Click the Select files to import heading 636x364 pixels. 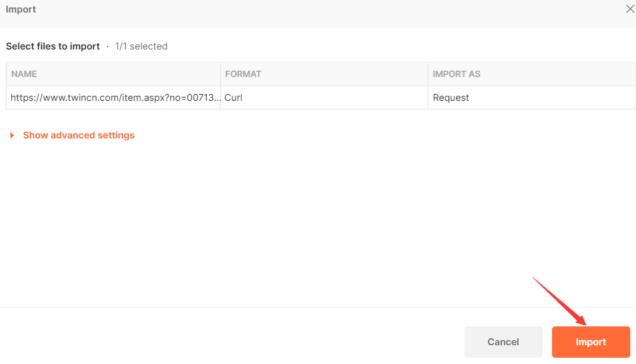point(53,46)
